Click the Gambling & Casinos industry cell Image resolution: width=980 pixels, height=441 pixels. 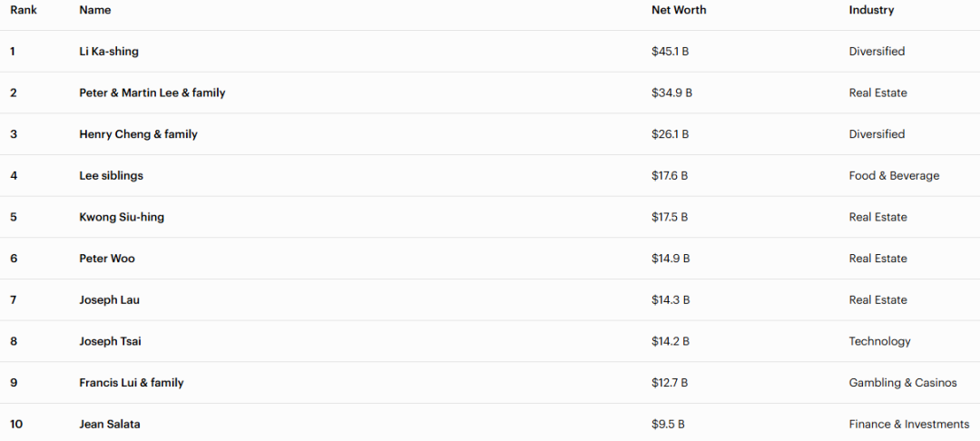point(903,383)
